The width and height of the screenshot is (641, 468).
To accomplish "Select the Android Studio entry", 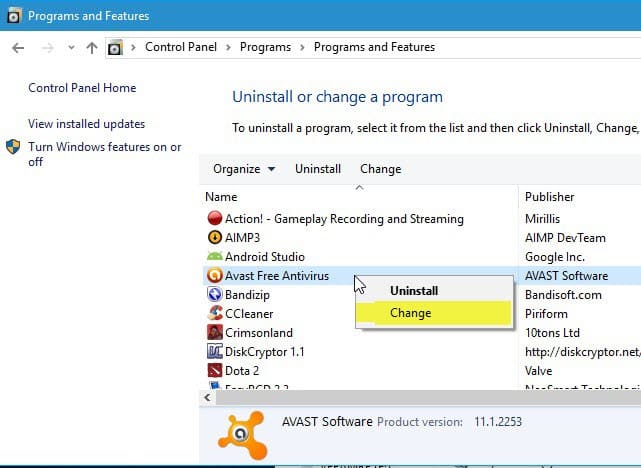I will (265, 257).
